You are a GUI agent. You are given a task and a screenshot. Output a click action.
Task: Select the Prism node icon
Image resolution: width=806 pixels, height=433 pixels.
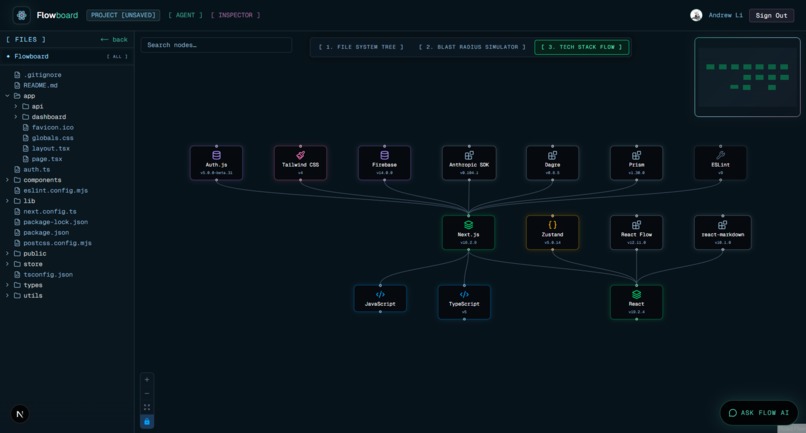(636, 155)
